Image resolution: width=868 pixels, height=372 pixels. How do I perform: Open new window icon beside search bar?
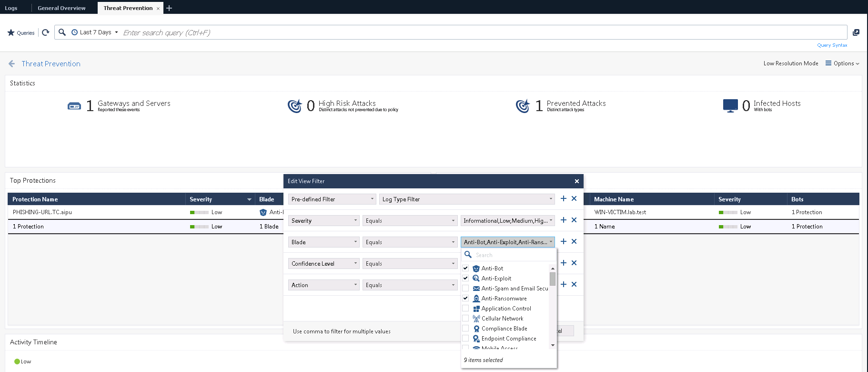(x=856, y=32)
